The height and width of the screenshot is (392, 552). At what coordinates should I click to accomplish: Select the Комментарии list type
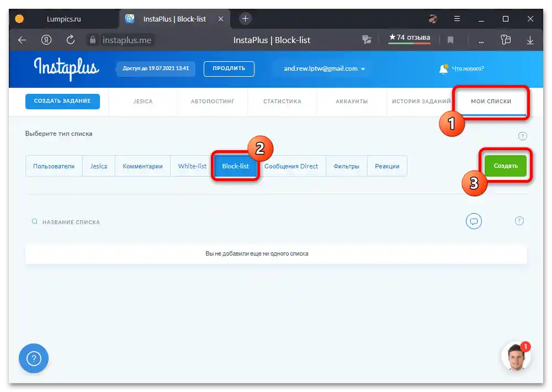(142, 166)
